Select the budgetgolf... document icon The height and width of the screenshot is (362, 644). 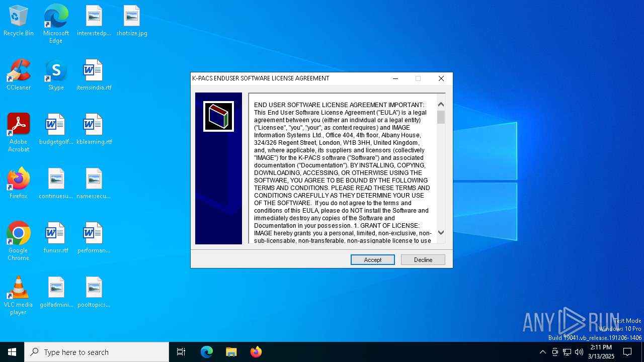tap(56, 130)
